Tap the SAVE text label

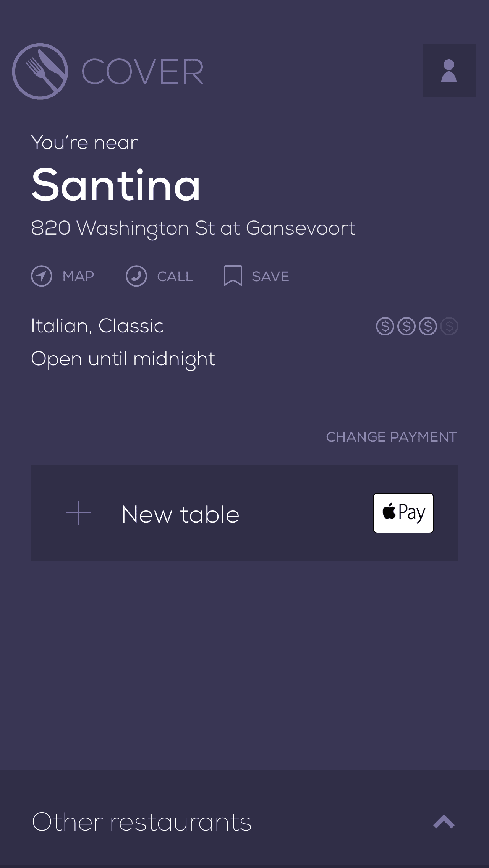270,276
